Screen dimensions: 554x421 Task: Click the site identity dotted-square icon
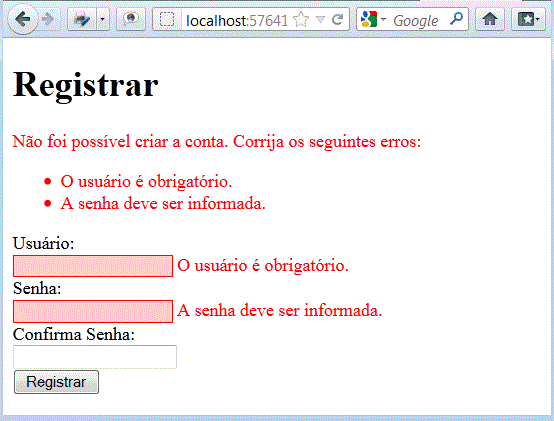click(167, 19)
